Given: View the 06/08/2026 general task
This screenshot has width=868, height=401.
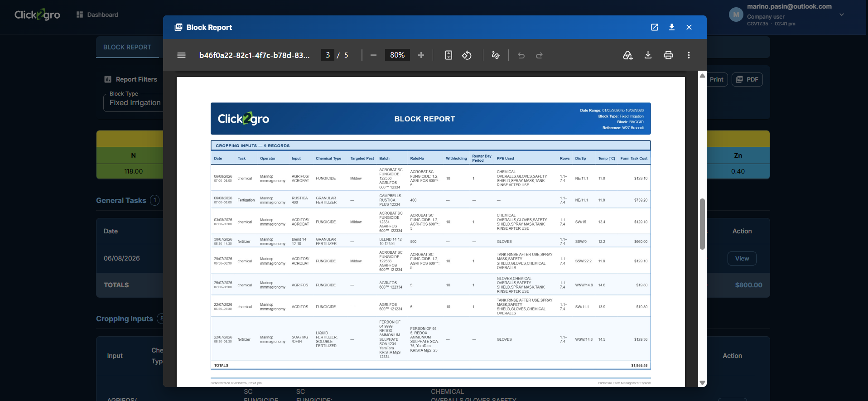Looking at the screenshot, I should point(742,259).
